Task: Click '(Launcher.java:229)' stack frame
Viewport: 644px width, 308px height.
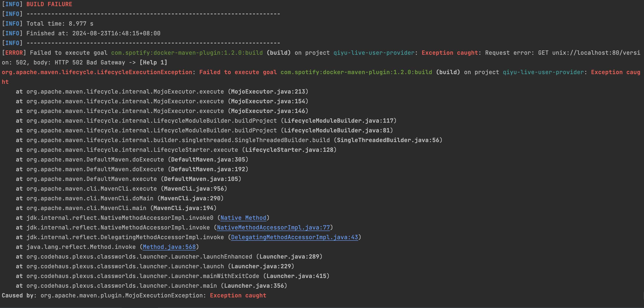Action: click(x=261, y=267)
